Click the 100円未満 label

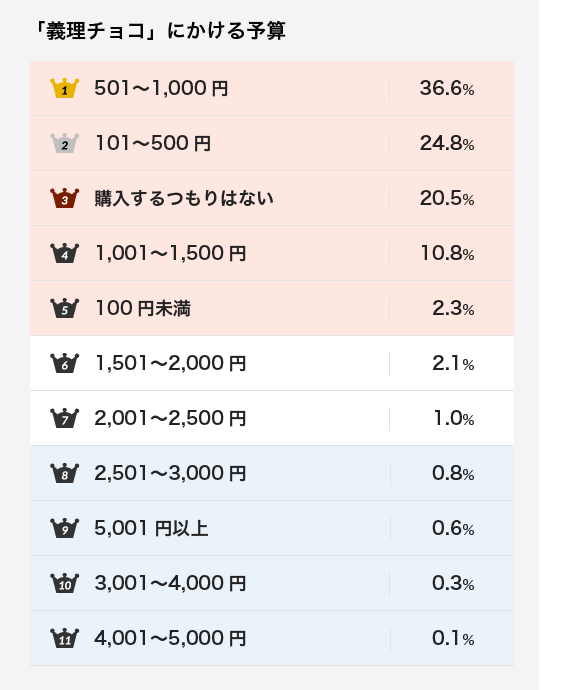click(143, 308)
